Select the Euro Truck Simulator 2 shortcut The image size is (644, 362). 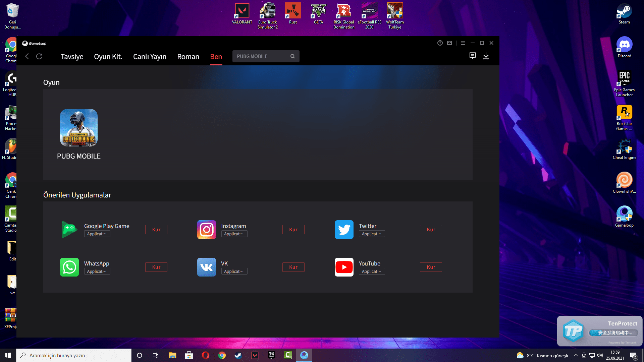pyautogui.click(x=268, y=16)
